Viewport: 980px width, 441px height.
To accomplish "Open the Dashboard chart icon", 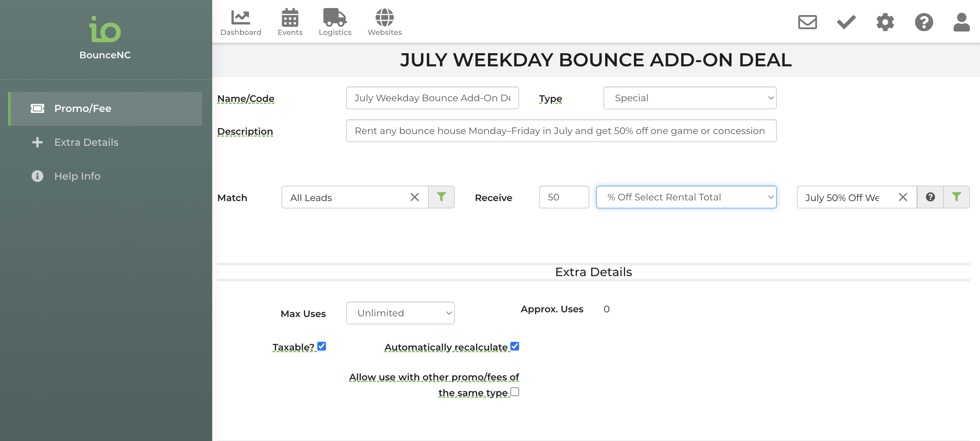I will coord(240,17).
